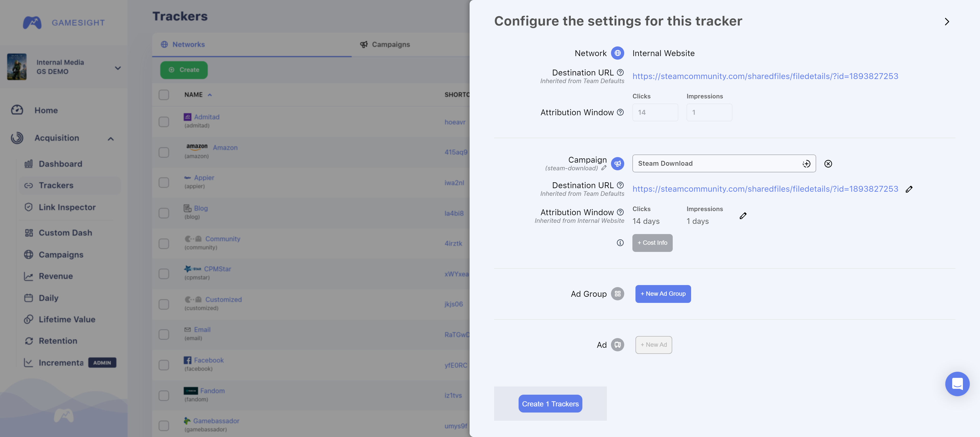Open the Gamebassador network link
980x437 pixels.
tap(216, 421)
